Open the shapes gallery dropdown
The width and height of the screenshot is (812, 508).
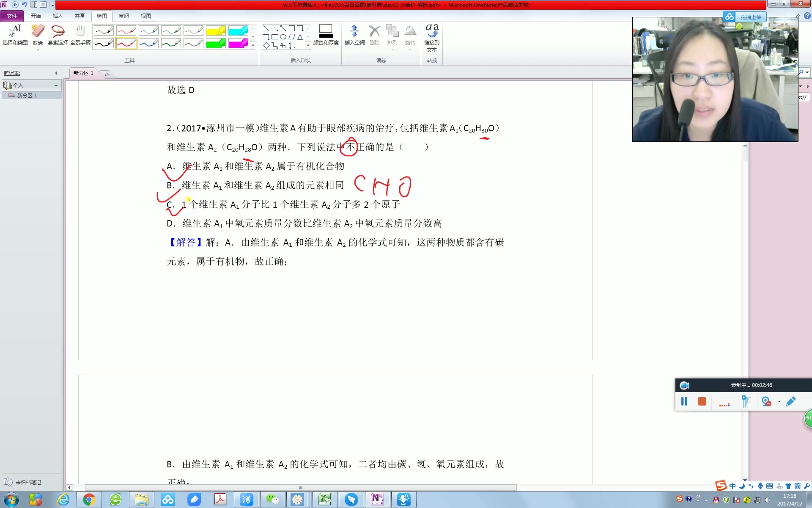pos(308,45)
